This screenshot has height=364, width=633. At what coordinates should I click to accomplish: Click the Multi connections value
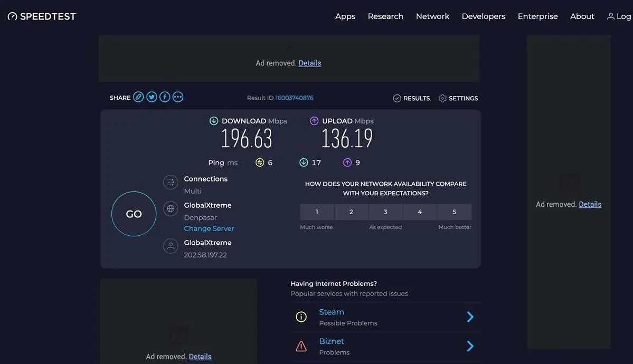(193, 191)
